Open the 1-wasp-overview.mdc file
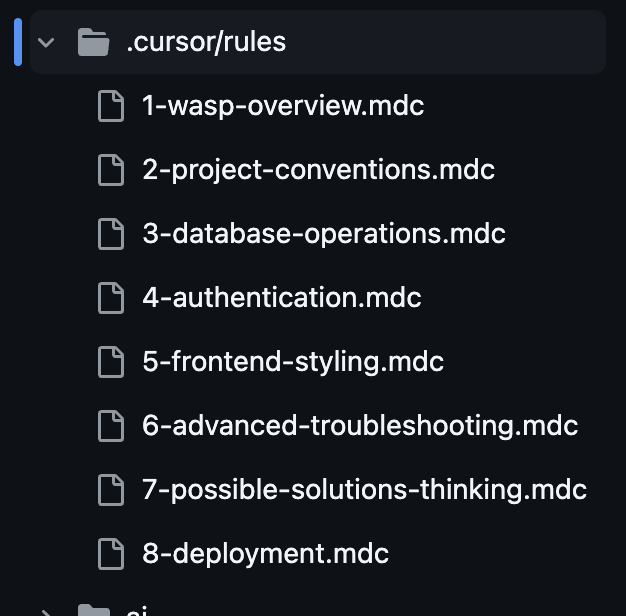The height and width of the screenshot is (616, 626). (x=283, y=106)
